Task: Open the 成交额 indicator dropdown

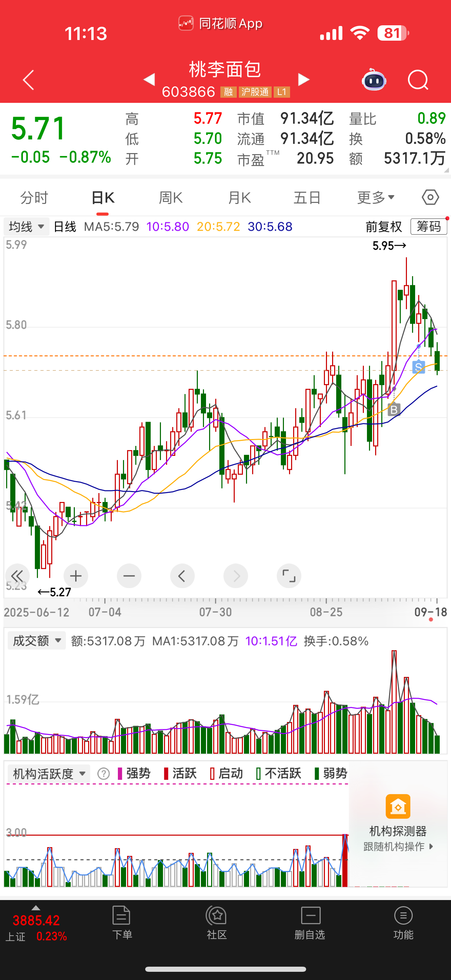Action: point(37,641)
